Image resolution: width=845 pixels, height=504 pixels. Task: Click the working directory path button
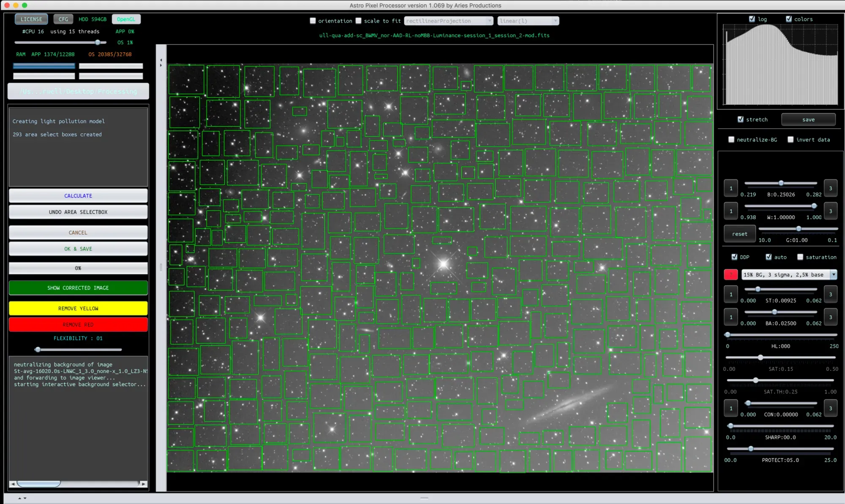(x=78, y=91)
